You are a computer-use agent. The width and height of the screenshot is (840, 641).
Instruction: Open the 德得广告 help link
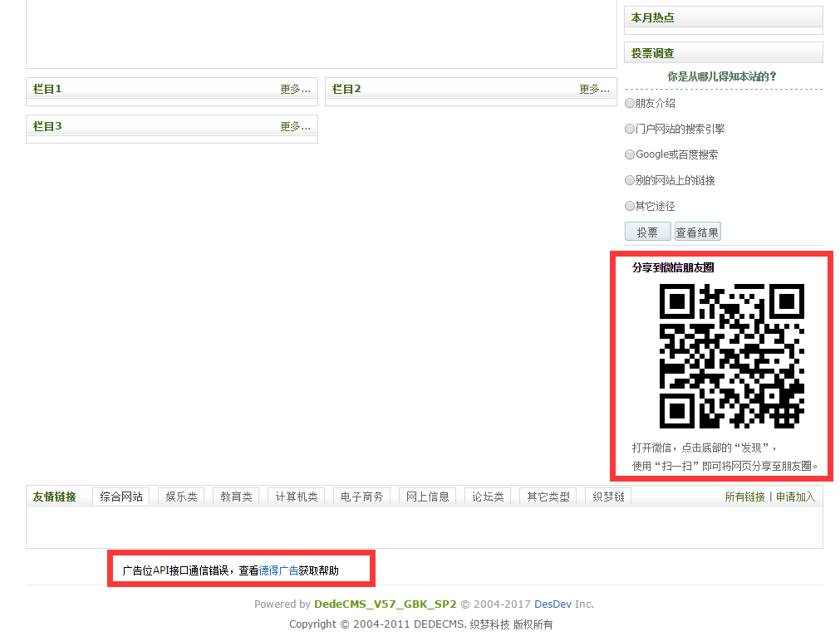coord(278,571)
